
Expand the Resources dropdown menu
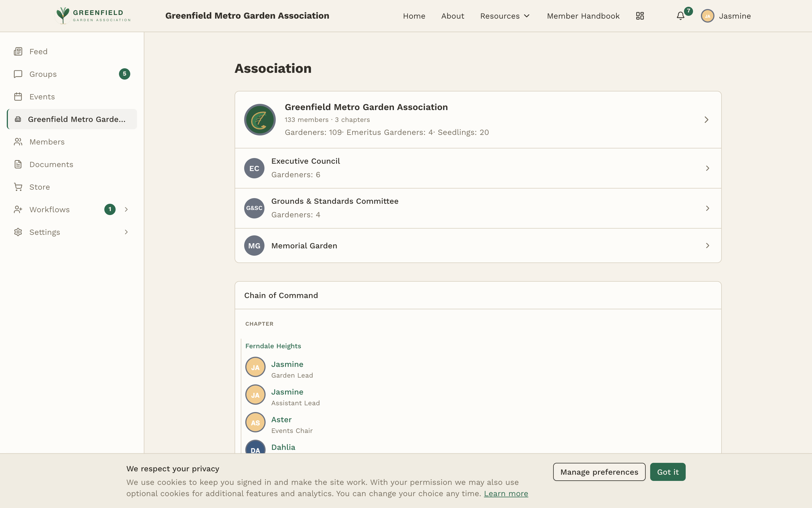coord(505,16)
